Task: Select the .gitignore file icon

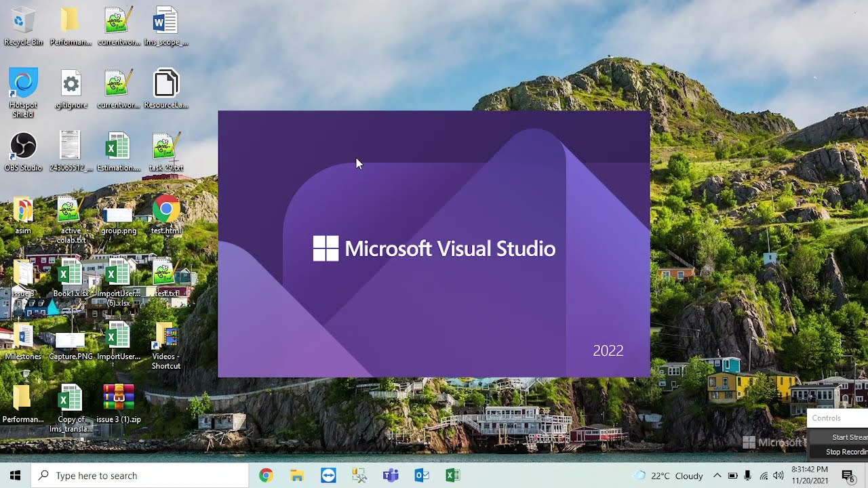Action: pyautogui.click(x=71, y=89)
